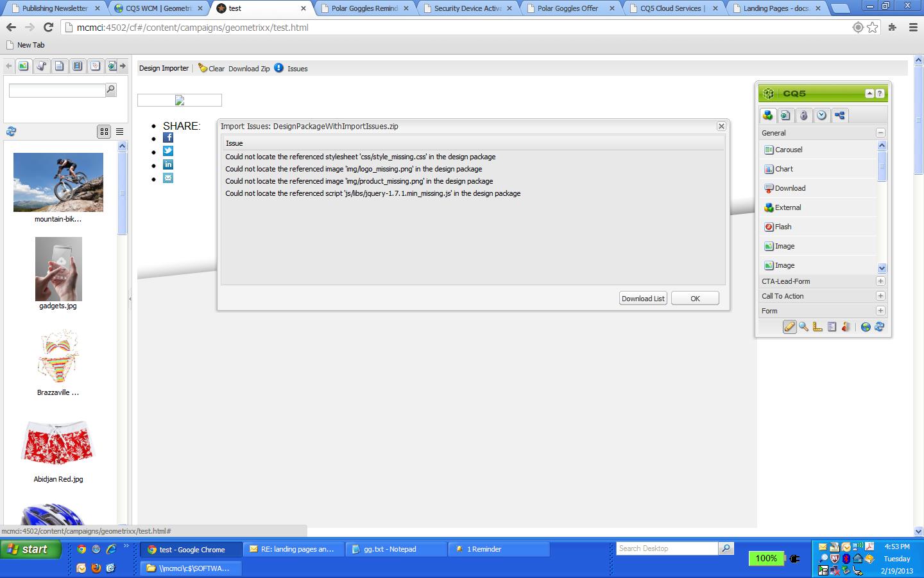Click the LinkedIn share icon

[168, 164]
